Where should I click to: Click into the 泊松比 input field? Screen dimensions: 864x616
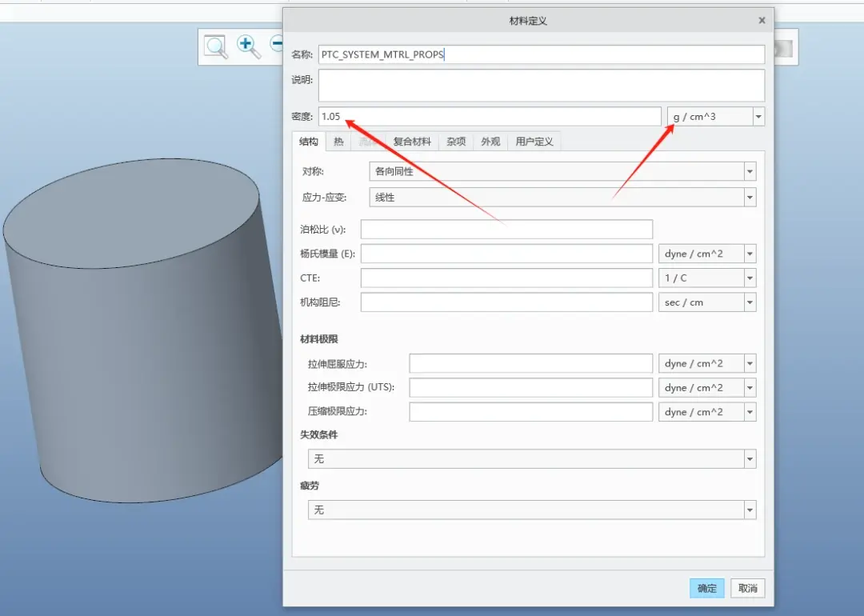(506, 230)
